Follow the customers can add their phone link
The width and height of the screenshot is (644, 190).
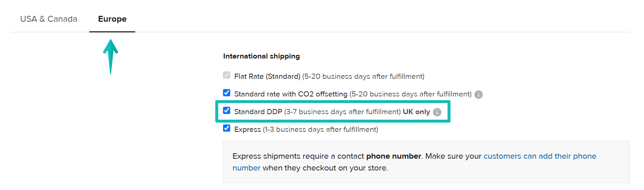point(540,156)
